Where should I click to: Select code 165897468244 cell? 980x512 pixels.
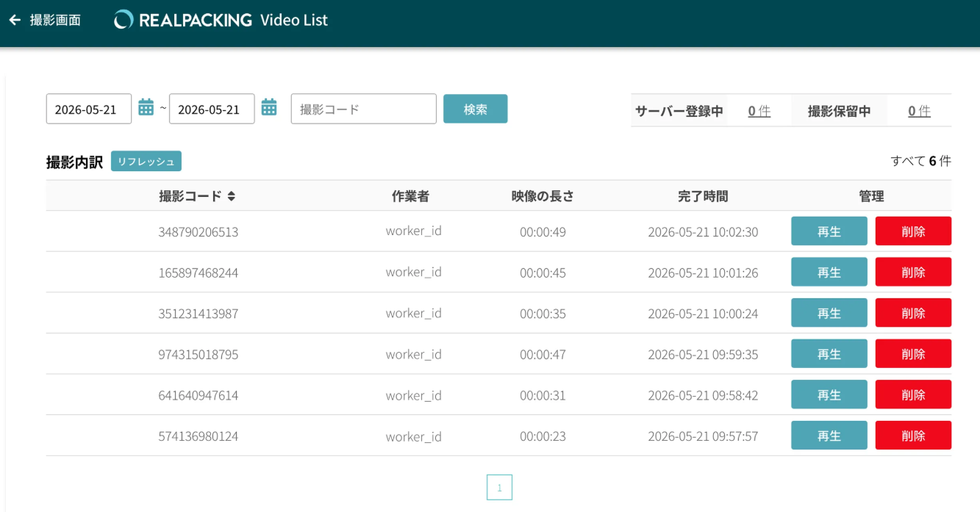click(x=198, y=273)
